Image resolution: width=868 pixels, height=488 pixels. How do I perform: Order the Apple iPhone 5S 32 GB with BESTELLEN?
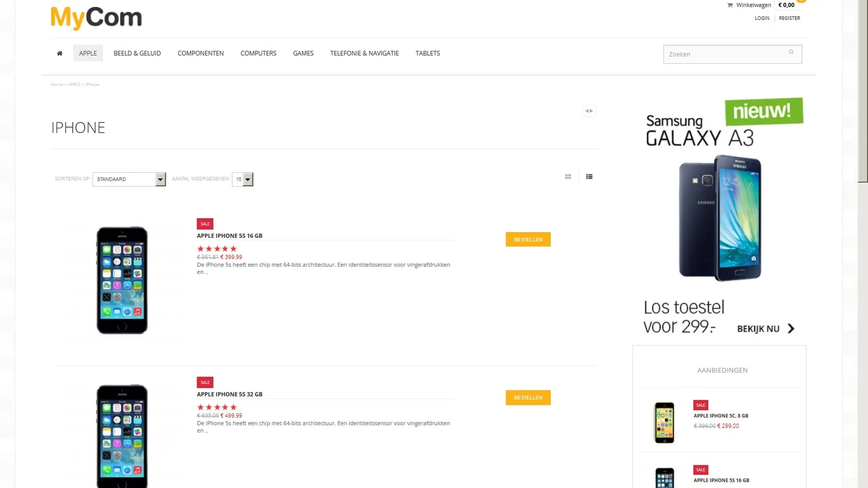528,398
